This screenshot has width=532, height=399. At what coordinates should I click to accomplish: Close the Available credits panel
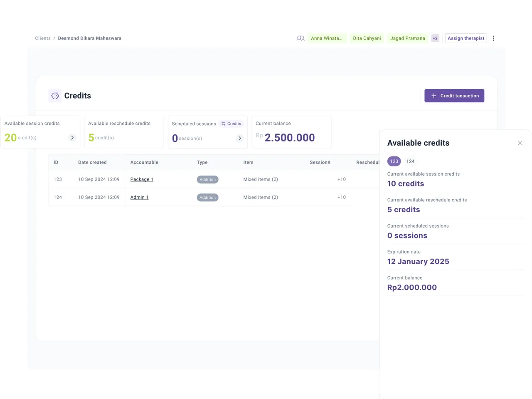(x=520, y=143)
